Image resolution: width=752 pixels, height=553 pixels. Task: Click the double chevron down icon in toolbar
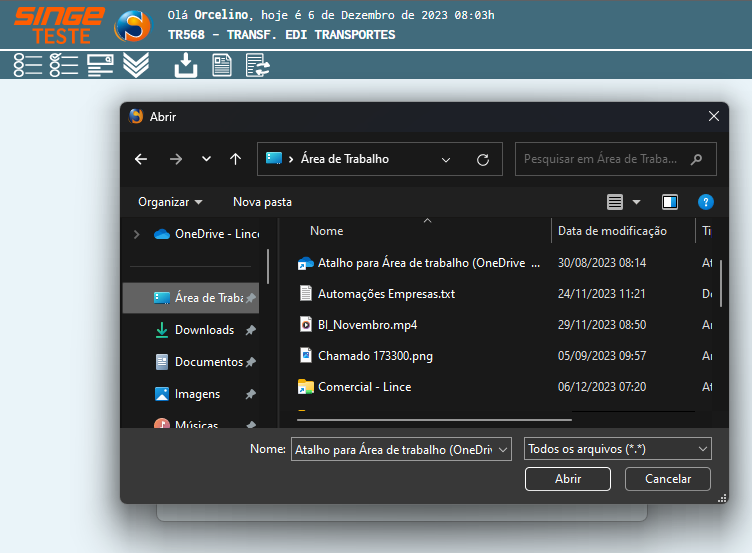tap(136, 65)
